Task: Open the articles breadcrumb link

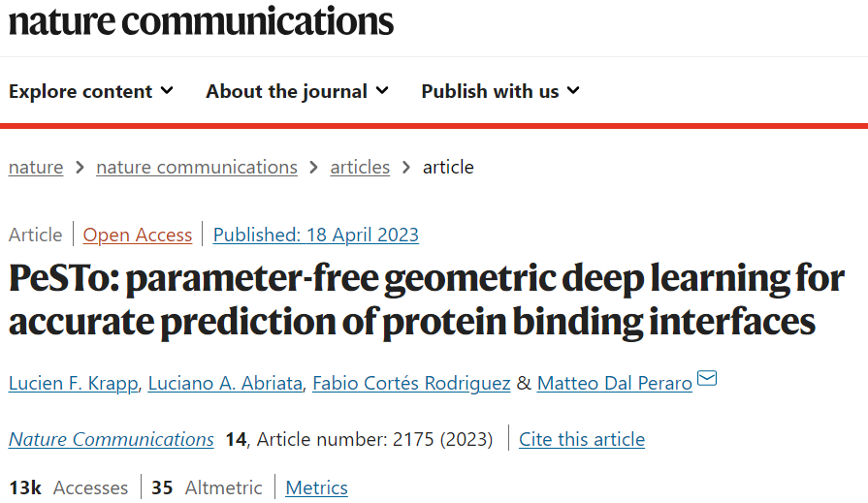Action: tap(360, 167)
